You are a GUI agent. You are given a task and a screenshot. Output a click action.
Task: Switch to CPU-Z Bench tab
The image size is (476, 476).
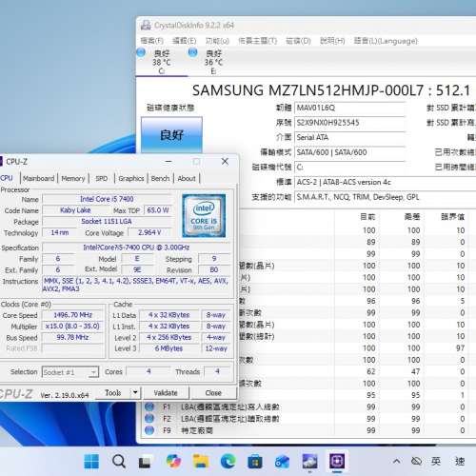click(160, 178)
